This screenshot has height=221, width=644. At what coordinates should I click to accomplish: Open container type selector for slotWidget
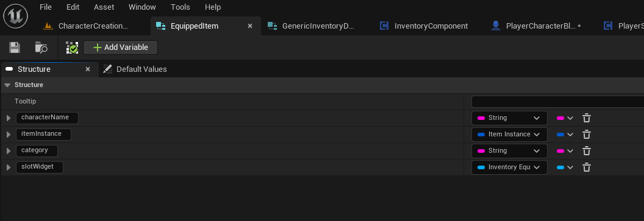(565, 167)
